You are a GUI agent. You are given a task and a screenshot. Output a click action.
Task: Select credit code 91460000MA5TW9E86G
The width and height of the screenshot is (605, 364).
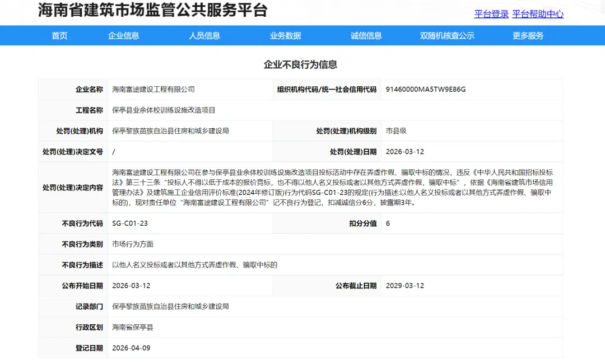426,89
